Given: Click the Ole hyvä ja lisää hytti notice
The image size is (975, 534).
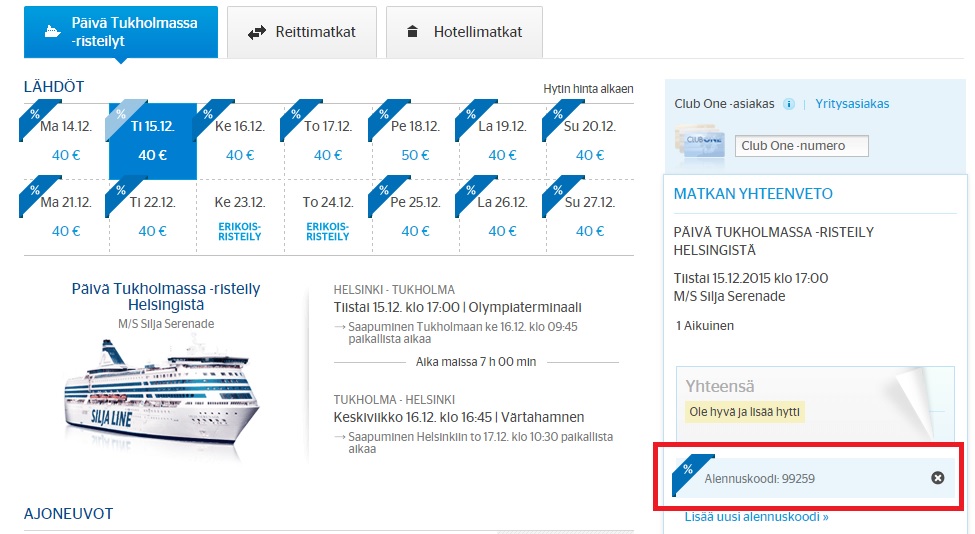Looking at the screenshot, I should click(744, 412).
